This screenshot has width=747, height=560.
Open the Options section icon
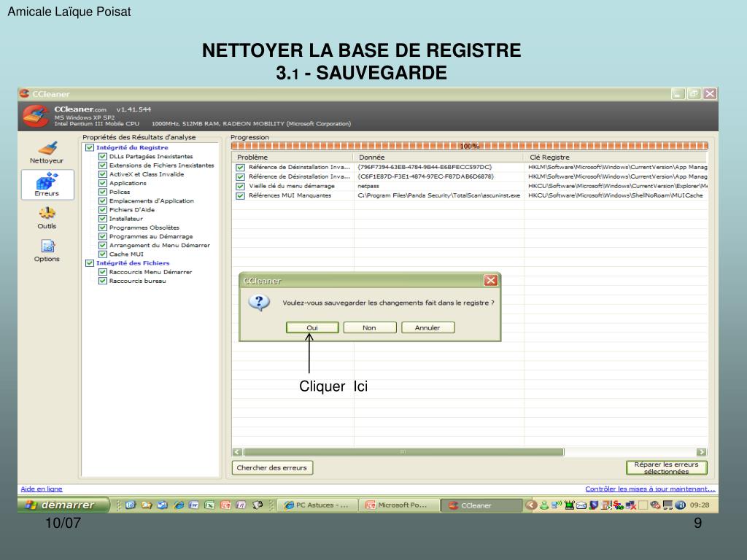[x=47, y=251]
